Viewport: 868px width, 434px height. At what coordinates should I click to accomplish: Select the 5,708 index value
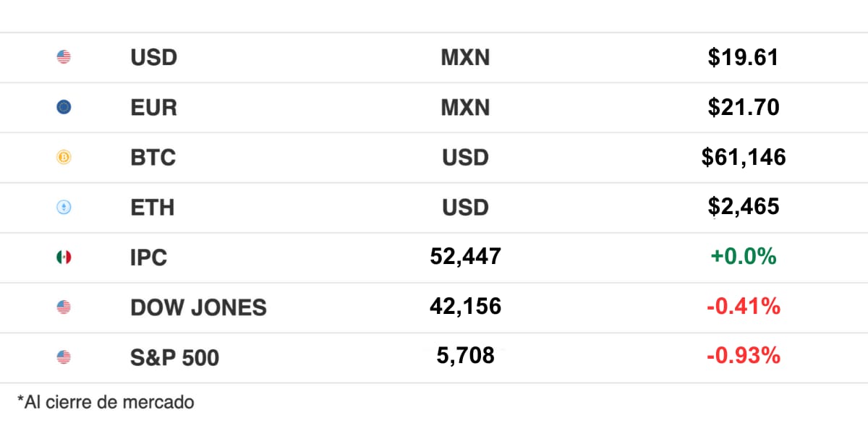pos(465,355)
